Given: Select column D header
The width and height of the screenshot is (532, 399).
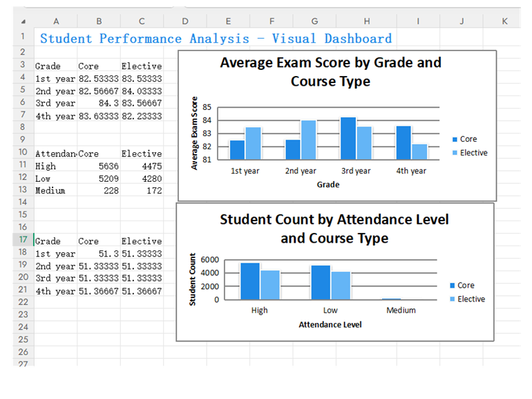Looking at the screenshot, I should pos(185,21).
